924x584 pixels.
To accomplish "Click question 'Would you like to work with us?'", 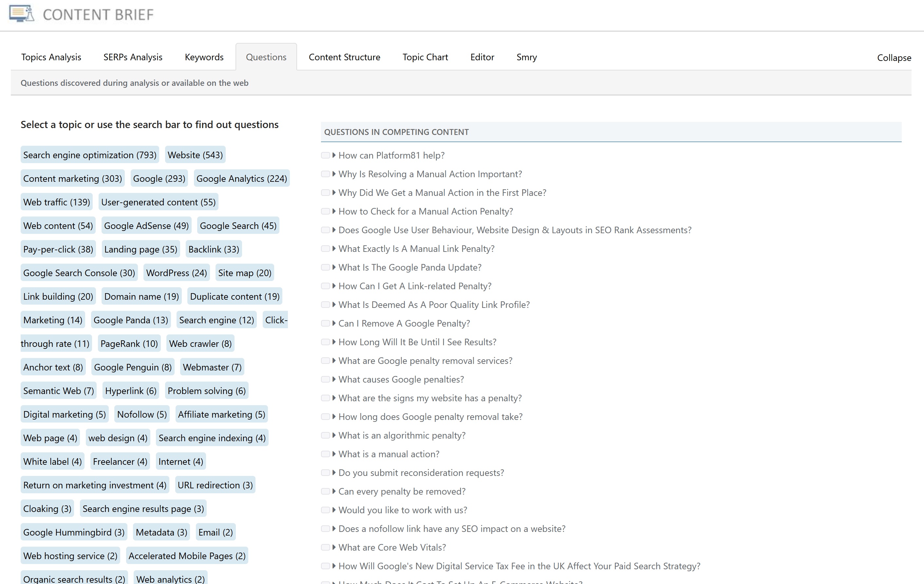I will [403, 510].
